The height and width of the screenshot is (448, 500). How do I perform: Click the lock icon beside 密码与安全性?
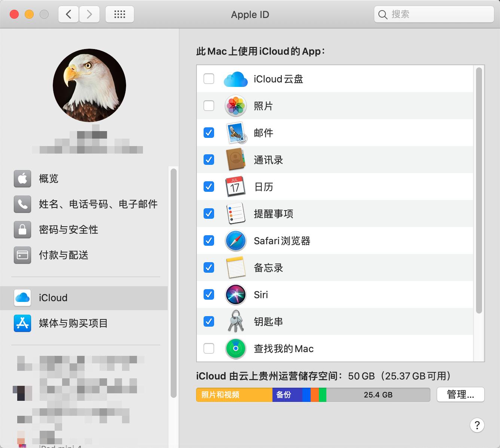(22, 230)
